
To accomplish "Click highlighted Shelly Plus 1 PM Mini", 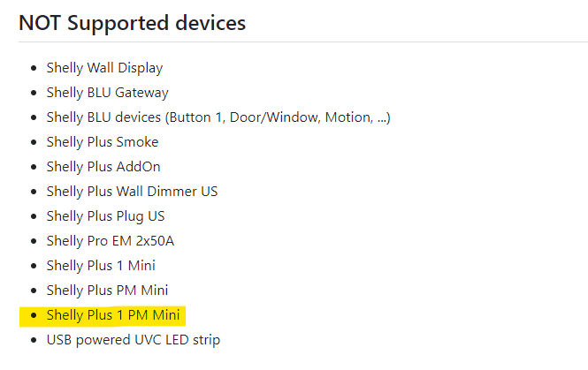I will (113, 315).
